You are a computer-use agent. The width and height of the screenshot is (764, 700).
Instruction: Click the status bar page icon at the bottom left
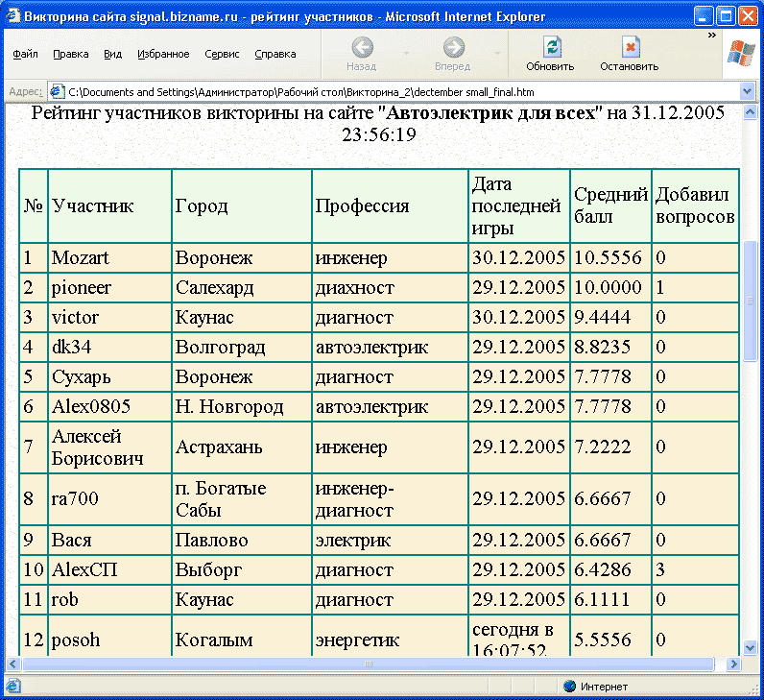[12, 686]
